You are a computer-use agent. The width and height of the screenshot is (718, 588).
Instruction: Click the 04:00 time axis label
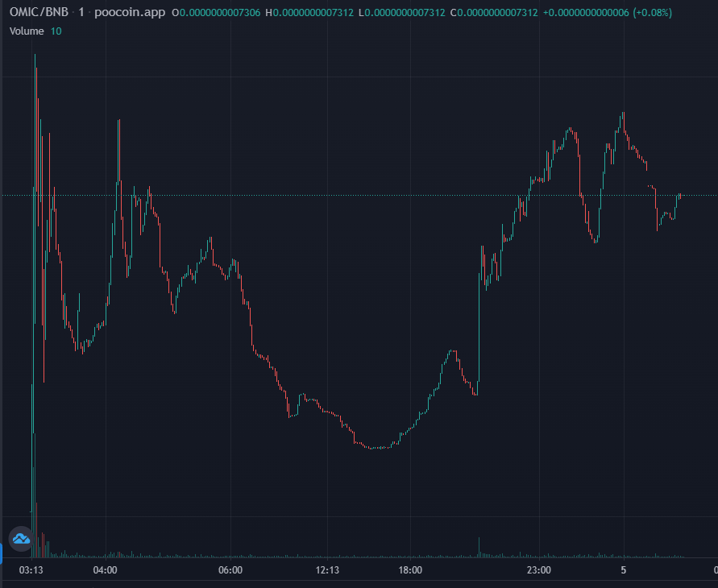coord(106,570)
